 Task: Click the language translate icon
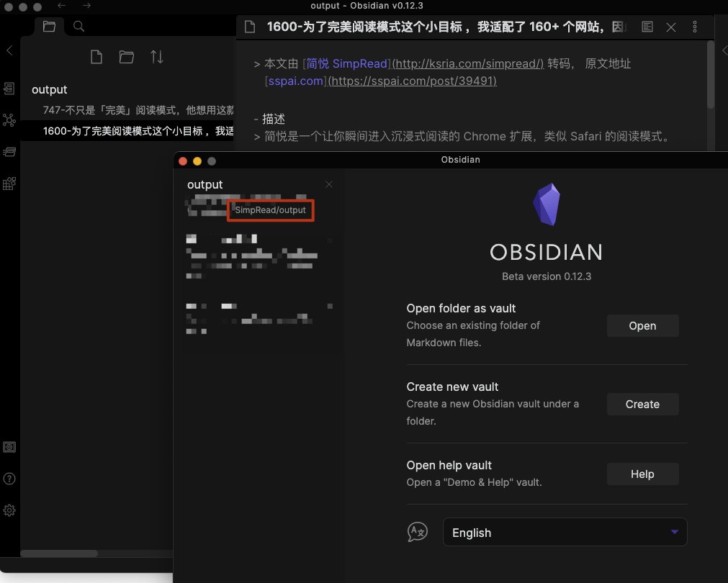tap(418, 532)
